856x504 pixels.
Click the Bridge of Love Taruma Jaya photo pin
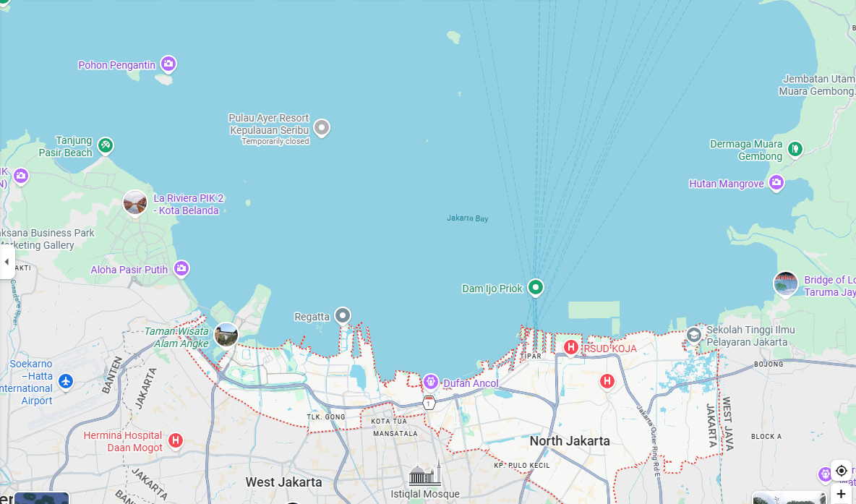[x=786, y=284]
